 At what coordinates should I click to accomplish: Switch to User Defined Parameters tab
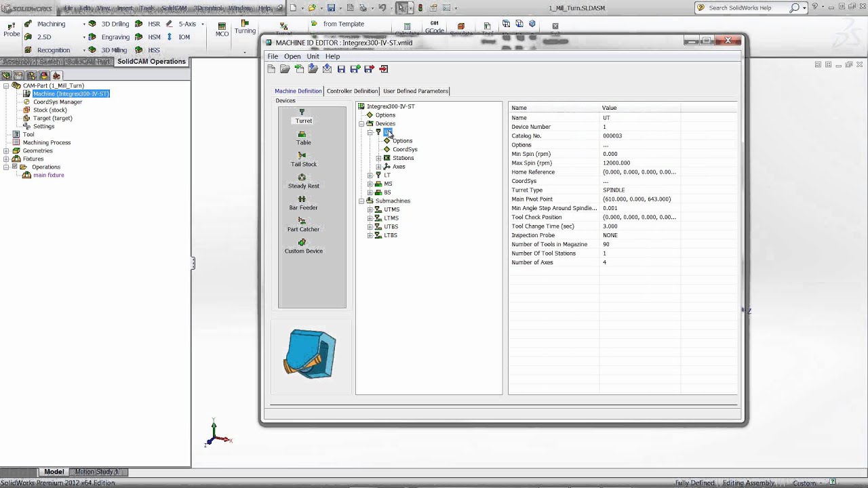415,91
